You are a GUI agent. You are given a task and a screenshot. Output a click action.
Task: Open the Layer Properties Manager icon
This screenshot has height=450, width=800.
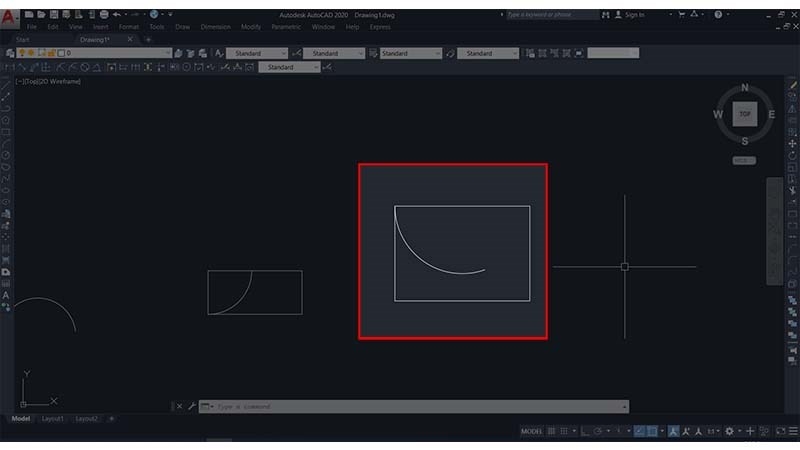10,53
